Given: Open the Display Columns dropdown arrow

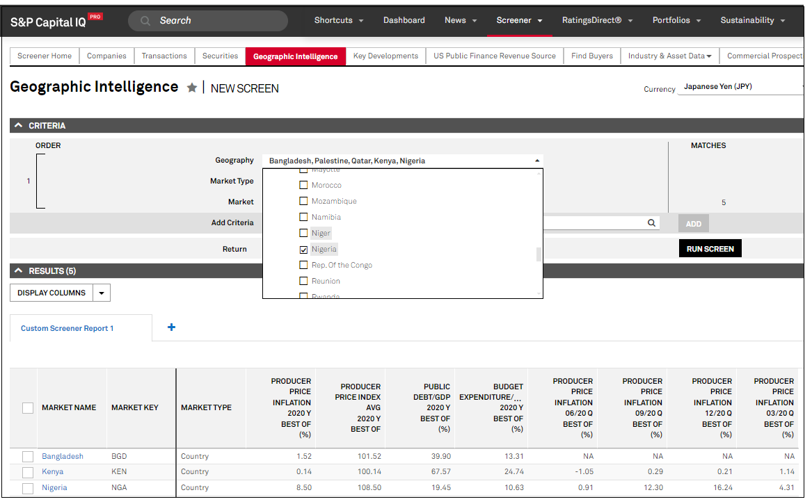Looking at the screenshot, I should [x=102, y=293].
